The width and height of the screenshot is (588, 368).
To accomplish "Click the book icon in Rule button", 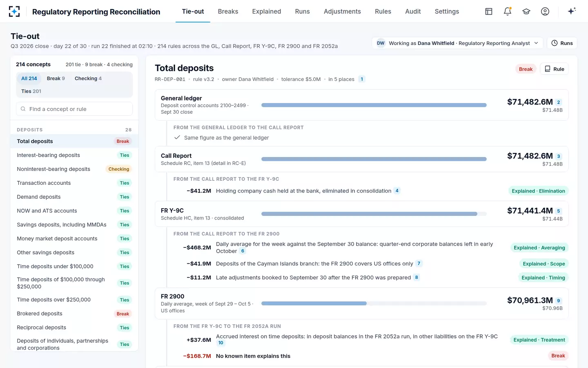I will point(548,69).
